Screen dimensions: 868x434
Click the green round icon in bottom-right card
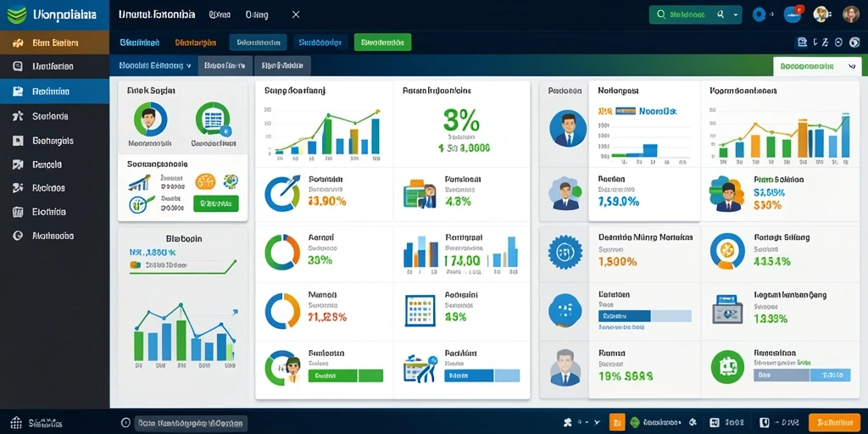(726, 368)
